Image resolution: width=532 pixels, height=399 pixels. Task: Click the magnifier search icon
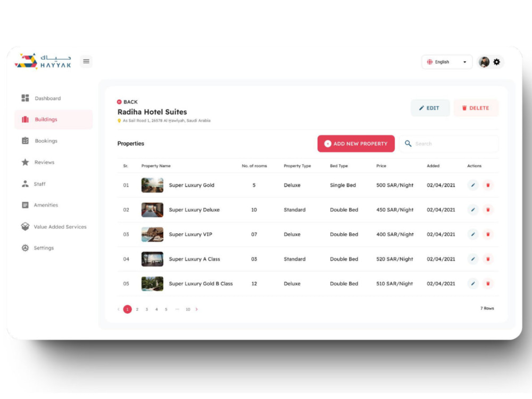[x=408, y=144]
